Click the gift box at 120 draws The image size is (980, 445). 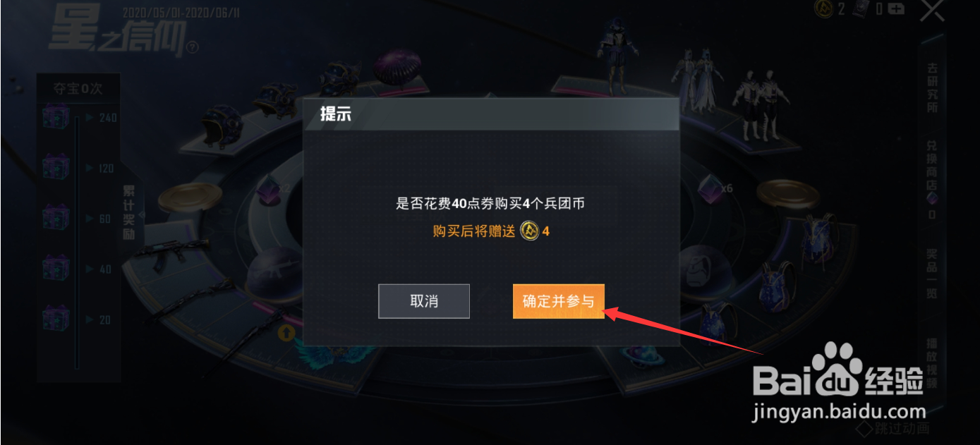(x=56, y=168)
